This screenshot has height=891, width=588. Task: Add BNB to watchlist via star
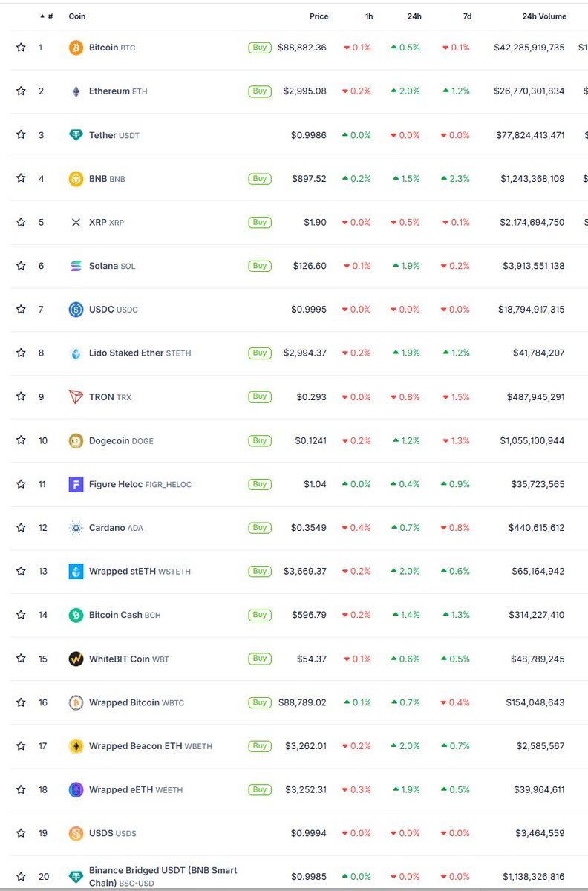pos(21,179)
